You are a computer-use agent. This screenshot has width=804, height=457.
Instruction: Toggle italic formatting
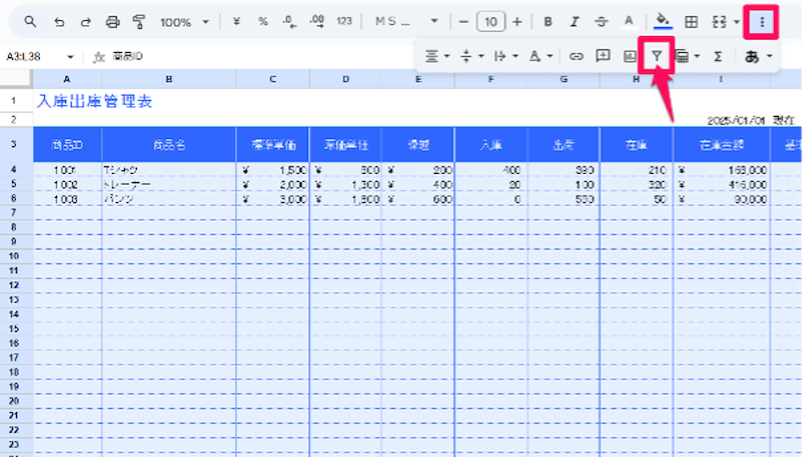(x=574, y=22)
